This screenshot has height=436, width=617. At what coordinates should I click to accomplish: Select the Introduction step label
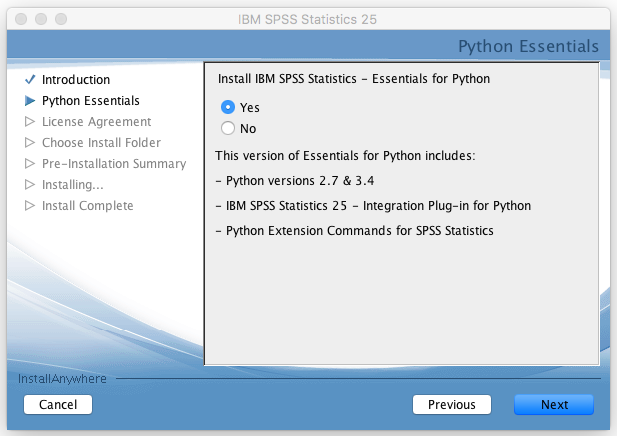click(x=76, y=79)
